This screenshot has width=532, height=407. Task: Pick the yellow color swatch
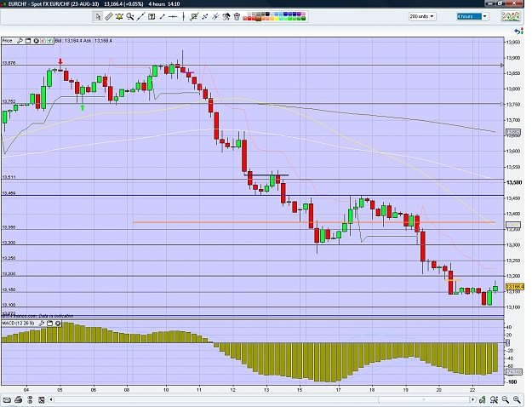(277, 19)
